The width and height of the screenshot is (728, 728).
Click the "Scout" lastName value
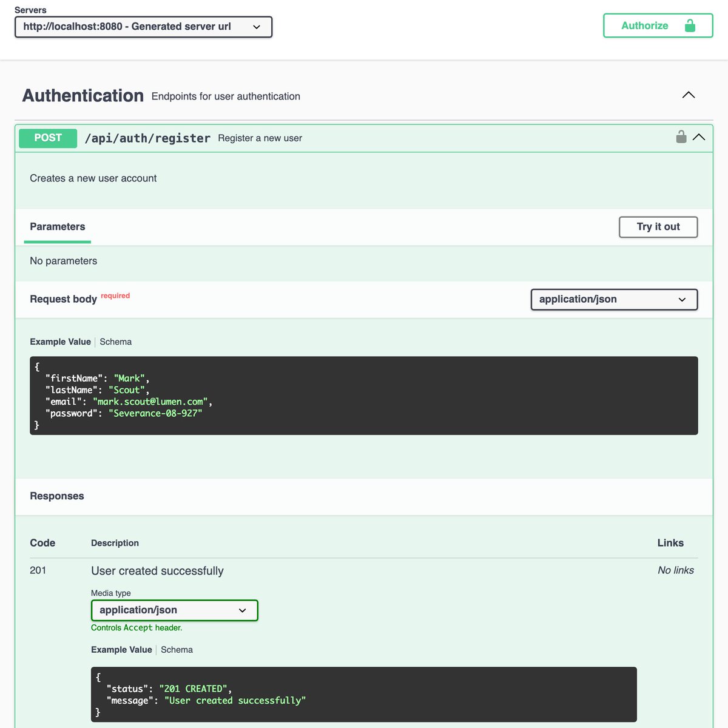pyautogui.click(x=127, y=390)
